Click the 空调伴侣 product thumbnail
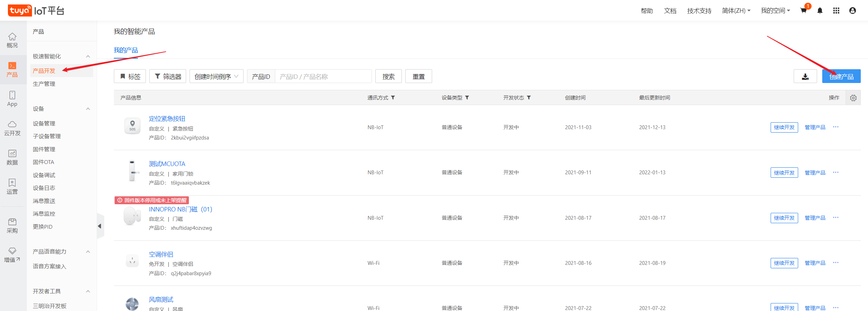 tap(132, 261)
